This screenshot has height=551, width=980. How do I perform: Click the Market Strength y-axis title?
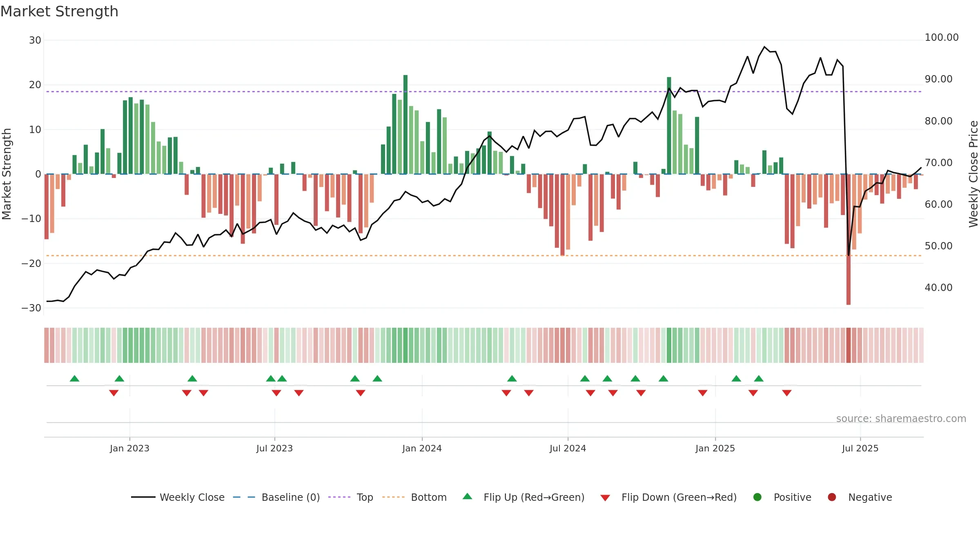7,174
